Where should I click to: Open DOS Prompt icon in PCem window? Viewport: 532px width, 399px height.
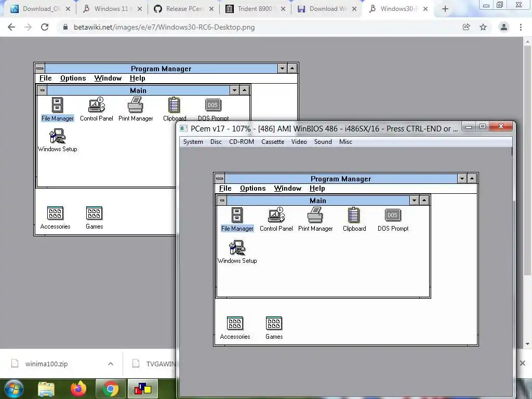click(x=393, y=219)
